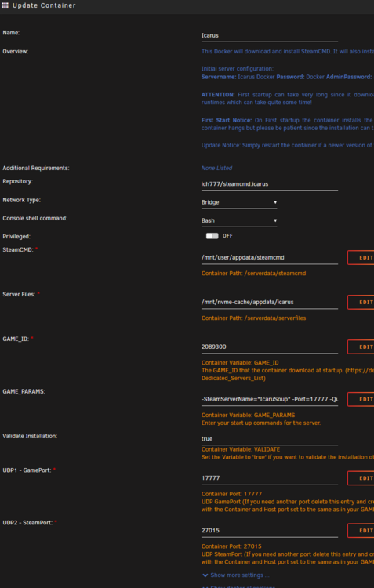
Task: Edit the GAME_ID variable
Action: (x=361, y=347)
